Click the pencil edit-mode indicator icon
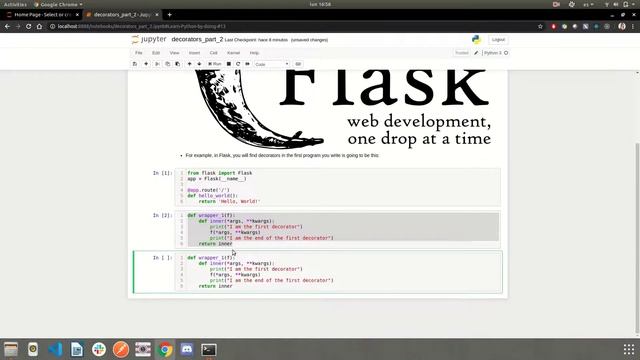 pos(476,53)
